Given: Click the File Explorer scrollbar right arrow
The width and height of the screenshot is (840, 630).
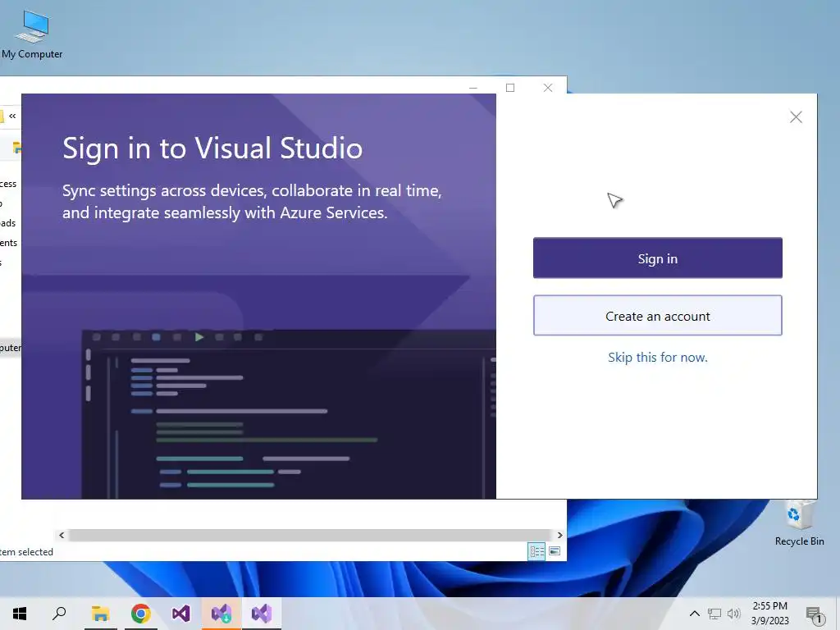Looking at the screenshot, I should click(559, 535).
